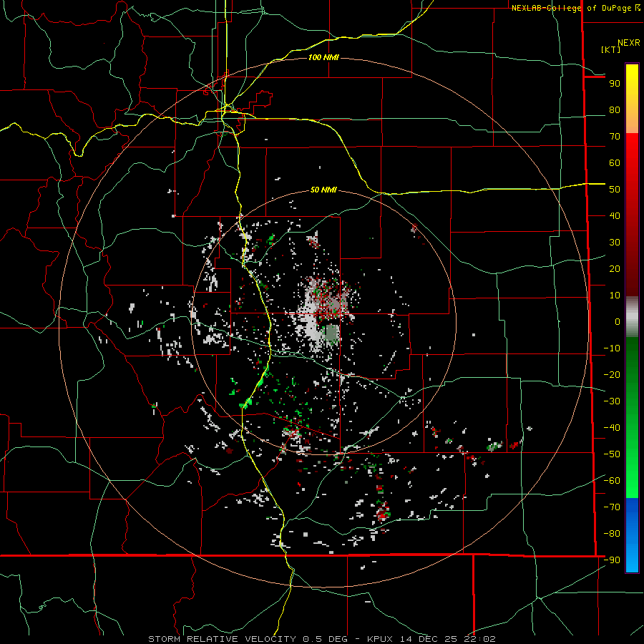Click the -90 value on velocity scale
Viewport: 644px width, 644px height.
tap(612, 560)
